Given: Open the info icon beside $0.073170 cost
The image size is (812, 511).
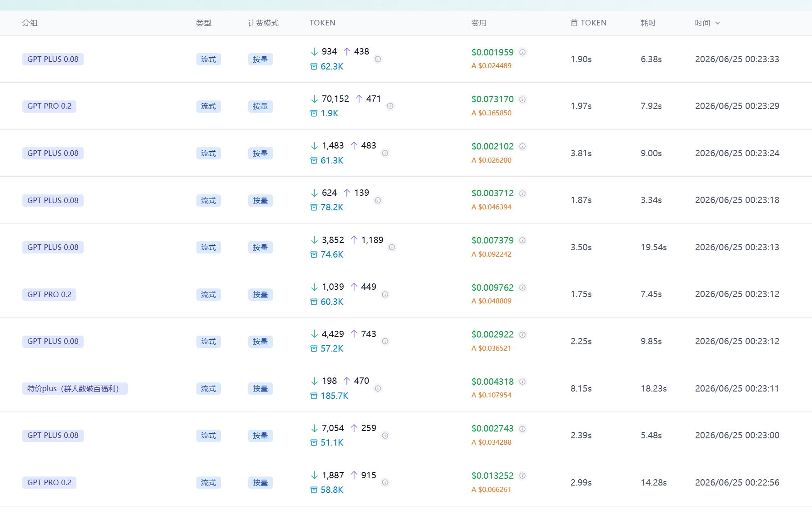Looking at the screenshot, I should click(x=522, y=99).
